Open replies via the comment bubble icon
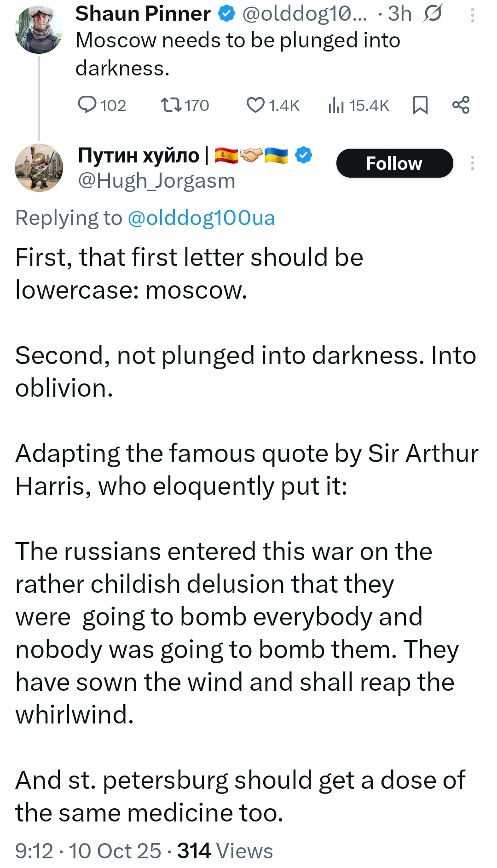Image resolution: width=497 pixels, height=868 pixels. pyautogui.click(x=87, y=105)
